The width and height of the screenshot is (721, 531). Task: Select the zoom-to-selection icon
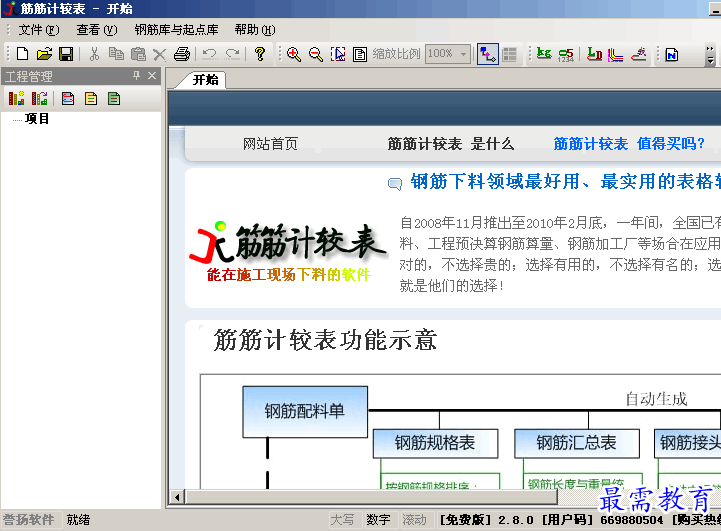tap(338, 54)
